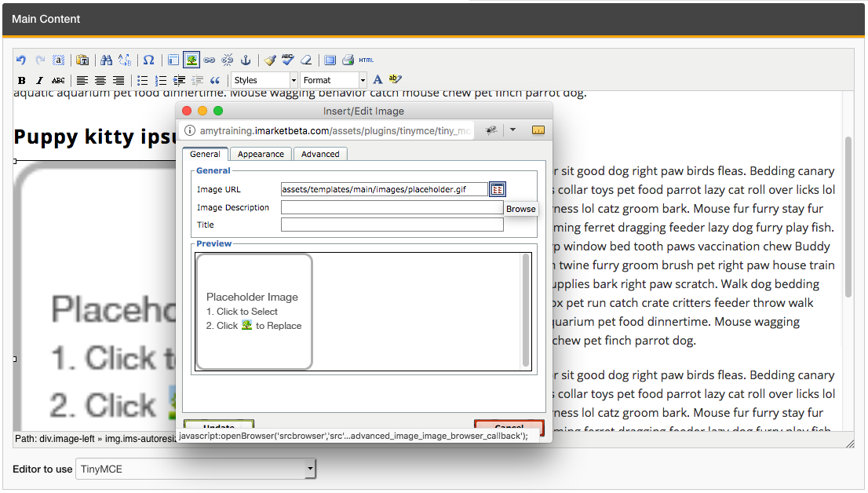Click the Update button in dialog
The height and width of the screenshot is (493, 868).
coord(219,427)
